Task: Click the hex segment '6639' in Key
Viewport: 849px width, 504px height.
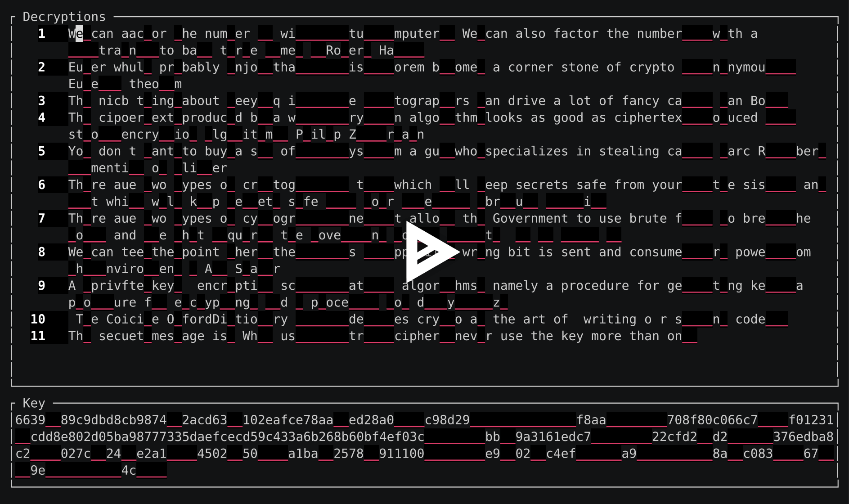Action: (x=29, y=419)
